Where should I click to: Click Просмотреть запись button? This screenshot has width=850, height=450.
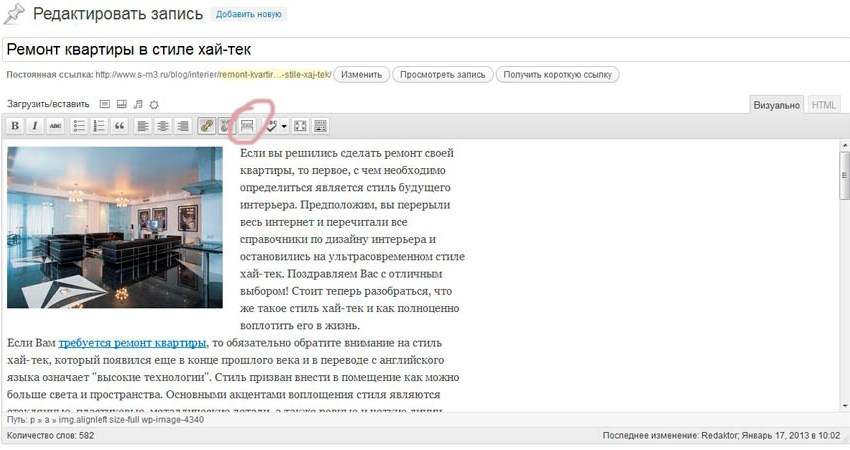443,74
